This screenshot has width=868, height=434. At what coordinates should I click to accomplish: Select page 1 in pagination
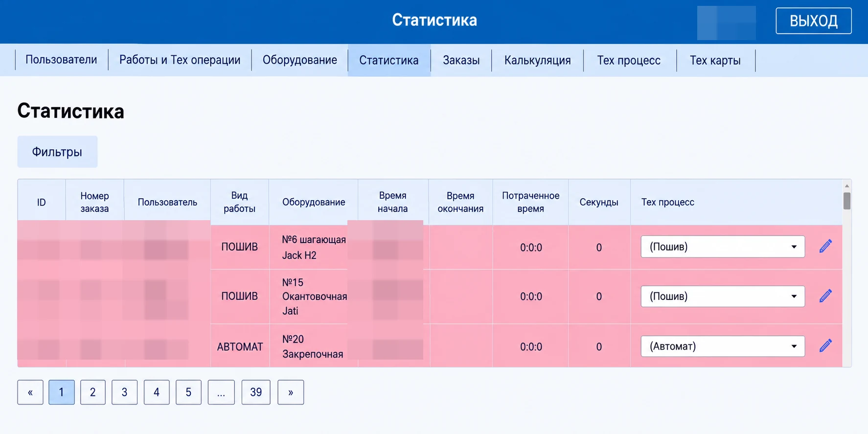[x=62, y=392]
